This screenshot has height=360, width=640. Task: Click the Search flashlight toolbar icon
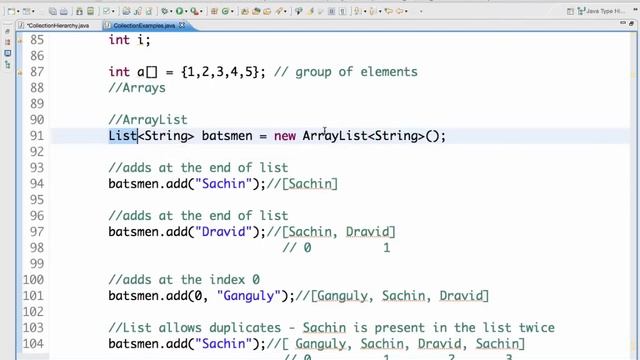tap(280, 11)
